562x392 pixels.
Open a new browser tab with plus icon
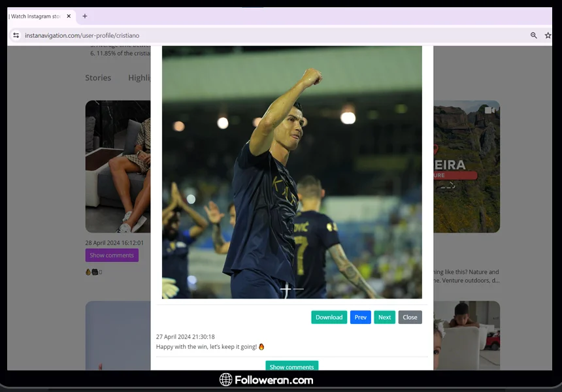85,16
